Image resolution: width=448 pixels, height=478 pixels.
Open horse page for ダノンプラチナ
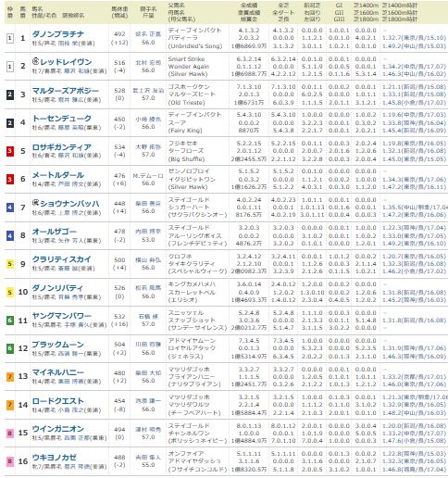pyautogui.click(x=57, y=34)
